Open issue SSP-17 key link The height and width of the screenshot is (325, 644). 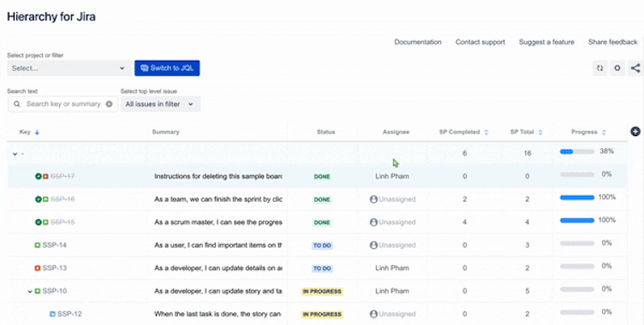[x=63, y=176]
